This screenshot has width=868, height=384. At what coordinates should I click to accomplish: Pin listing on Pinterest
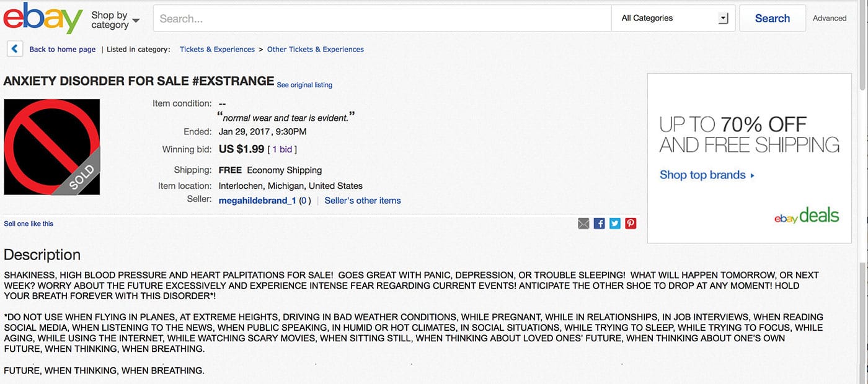pos(631,224)
